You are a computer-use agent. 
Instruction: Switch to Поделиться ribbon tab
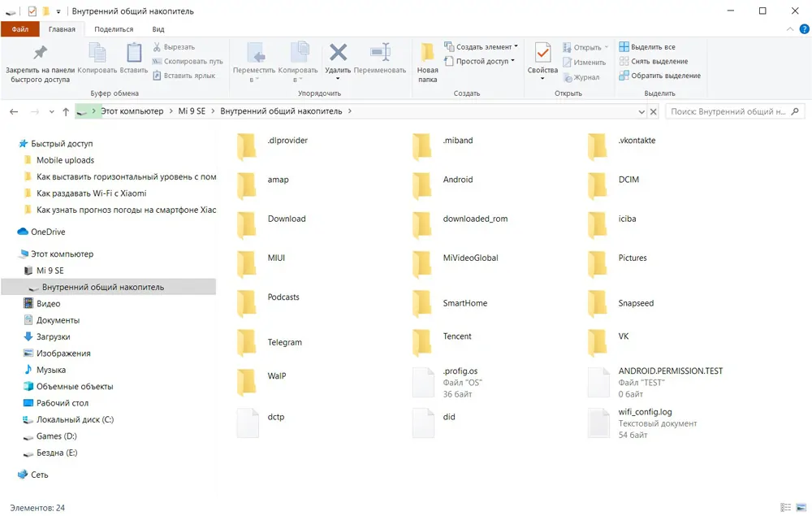(x=114, y=29)
